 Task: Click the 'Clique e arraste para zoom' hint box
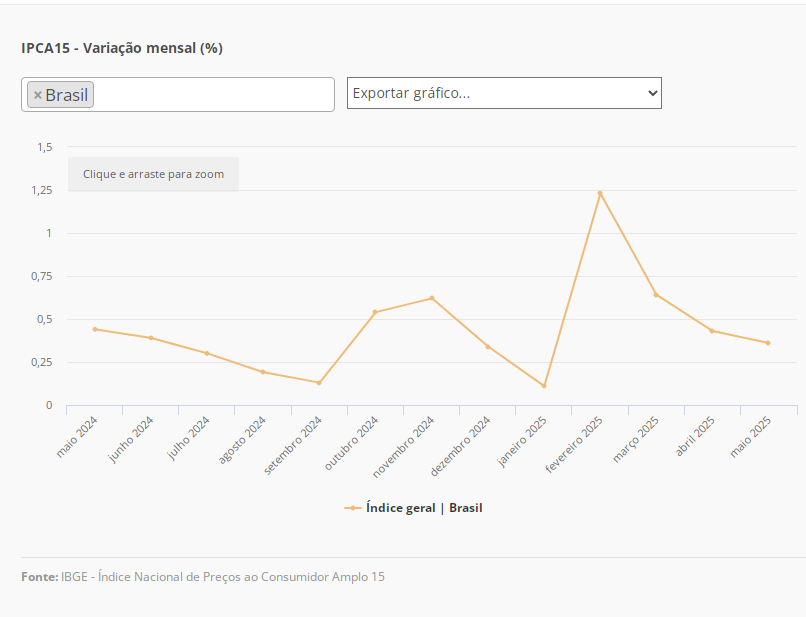pyautogui.click(x=153, y=174)
